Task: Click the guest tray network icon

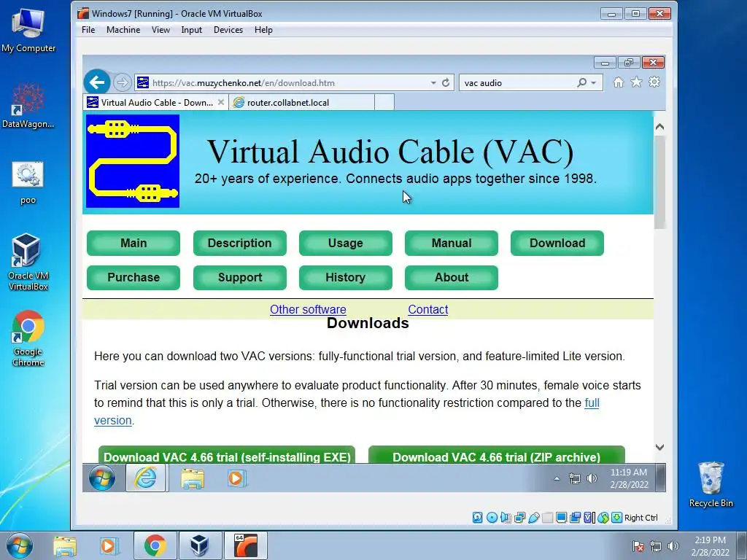Action: pos(575,478)
